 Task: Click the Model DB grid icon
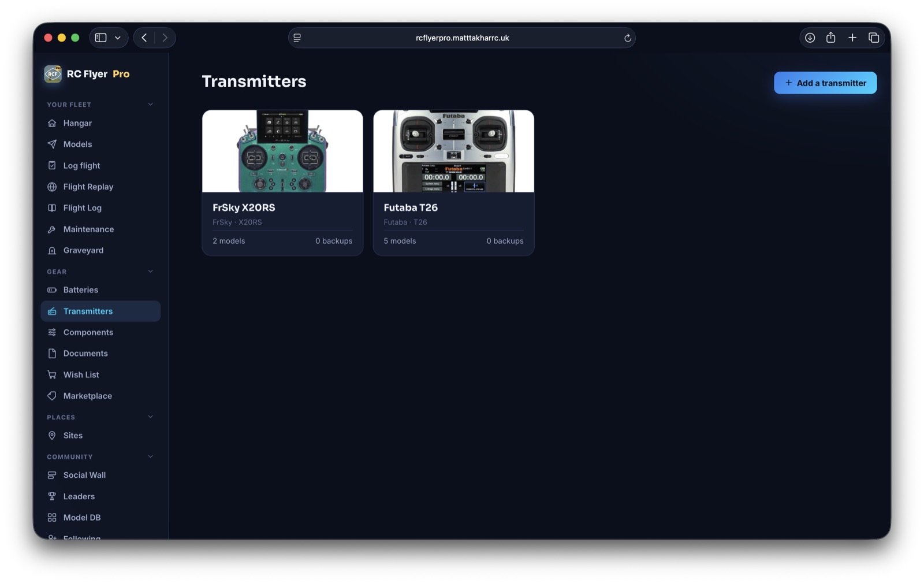click(x=52, y=518)
